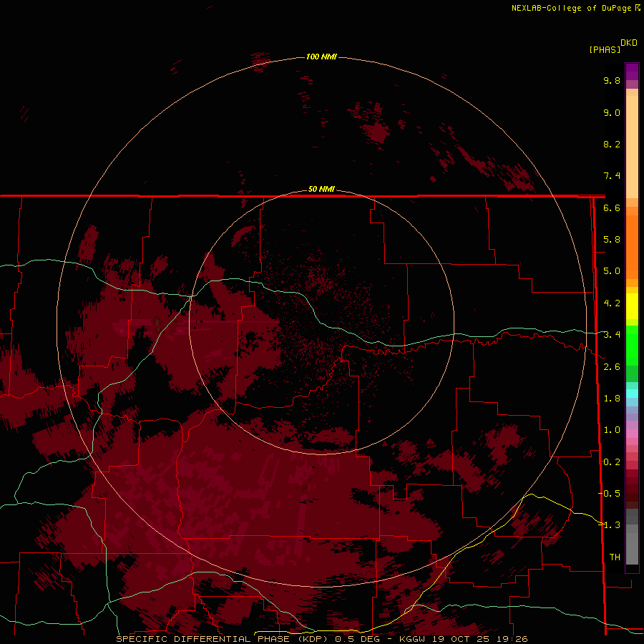Image resolution: width=644 pixels, height=644 pixels.
Task: Click the KGGW radar station identifier
Action: (413, 639)
